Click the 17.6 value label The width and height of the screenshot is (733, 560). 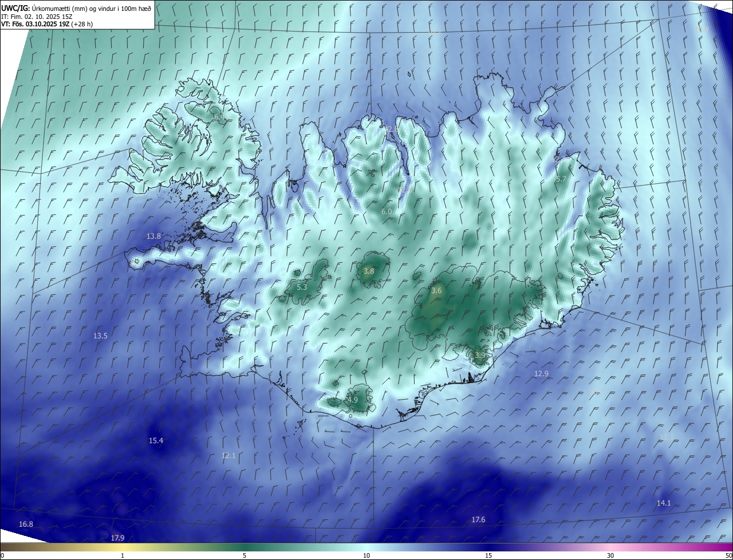pos(478,519)
